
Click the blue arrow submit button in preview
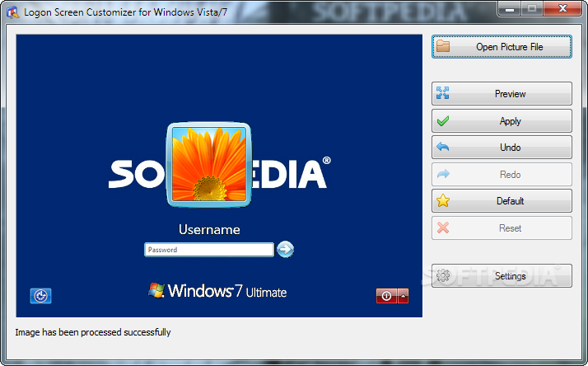pos(286,249)
